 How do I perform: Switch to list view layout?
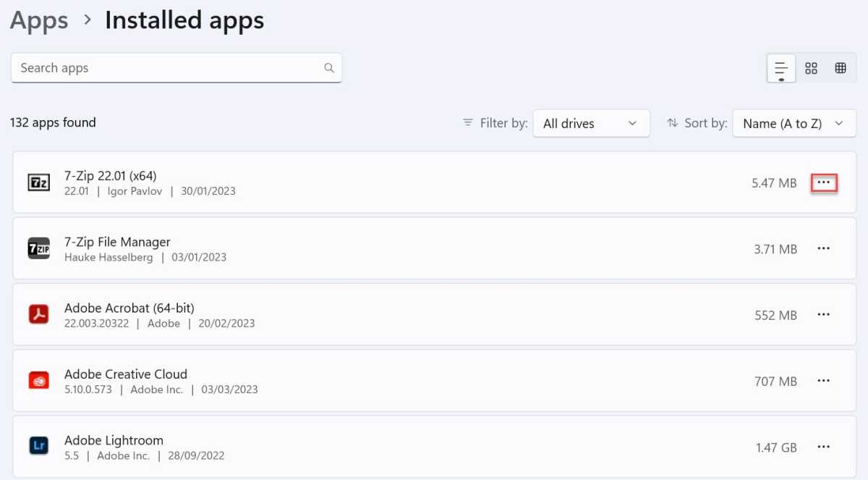click(781, 68)
